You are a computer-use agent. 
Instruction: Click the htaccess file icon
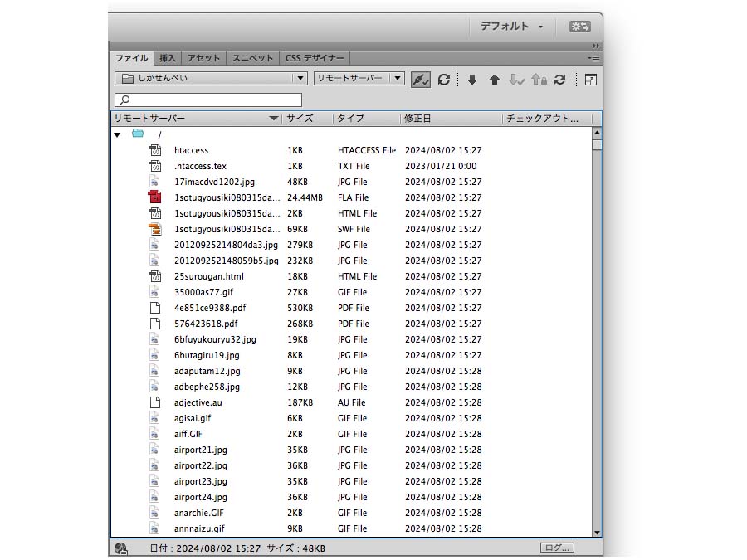point(155,150)
